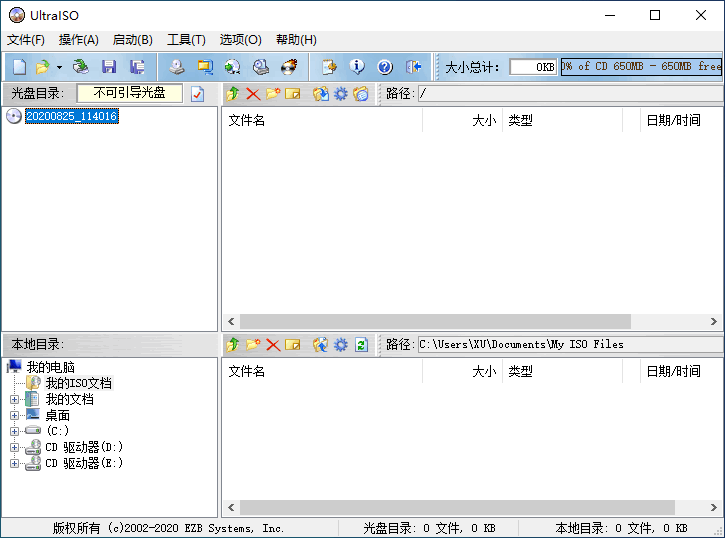Sort local files by the 文件名 column header
This screenshot has height=538, width=725.
click(323, 372)
